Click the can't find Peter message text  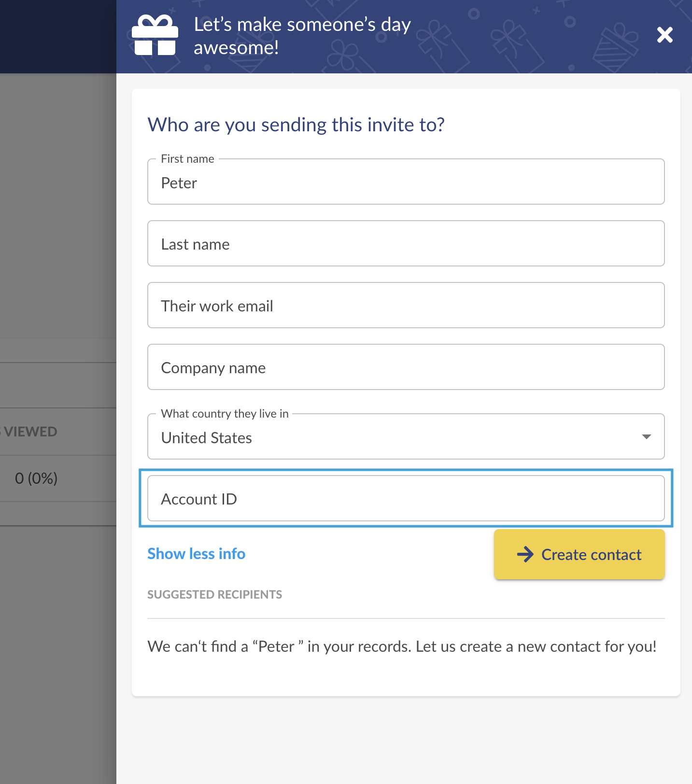click(x=402, y=646)
